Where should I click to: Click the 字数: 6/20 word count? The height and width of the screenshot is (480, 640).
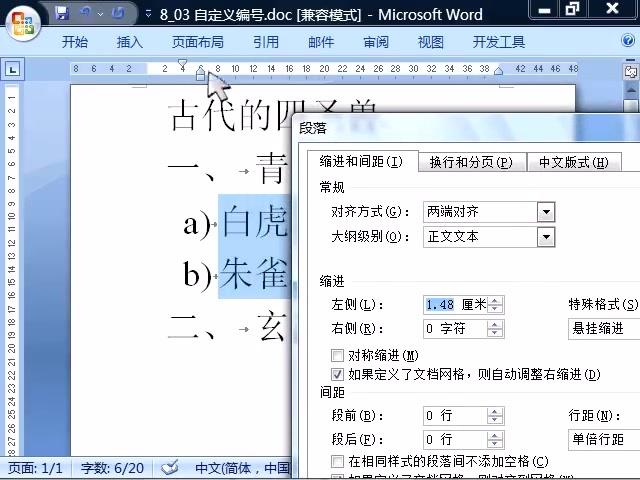pyautogui.click(x=112, y=468)
